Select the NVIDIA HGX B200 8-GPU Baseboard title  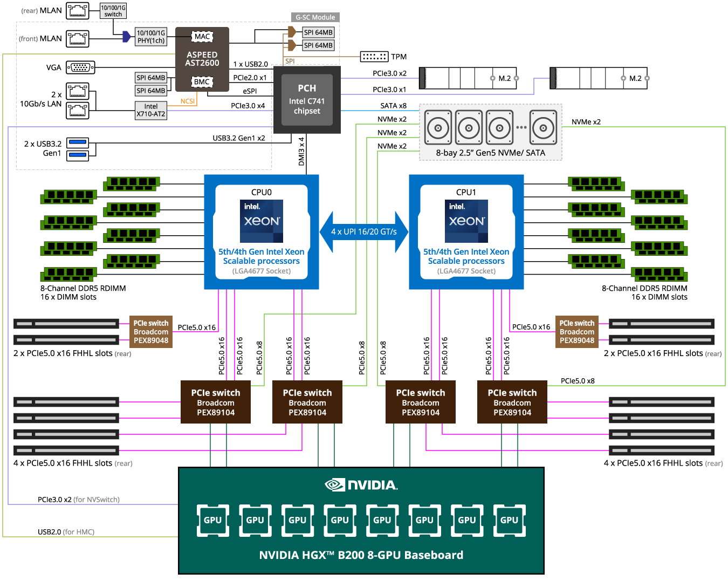pos(361,555)
